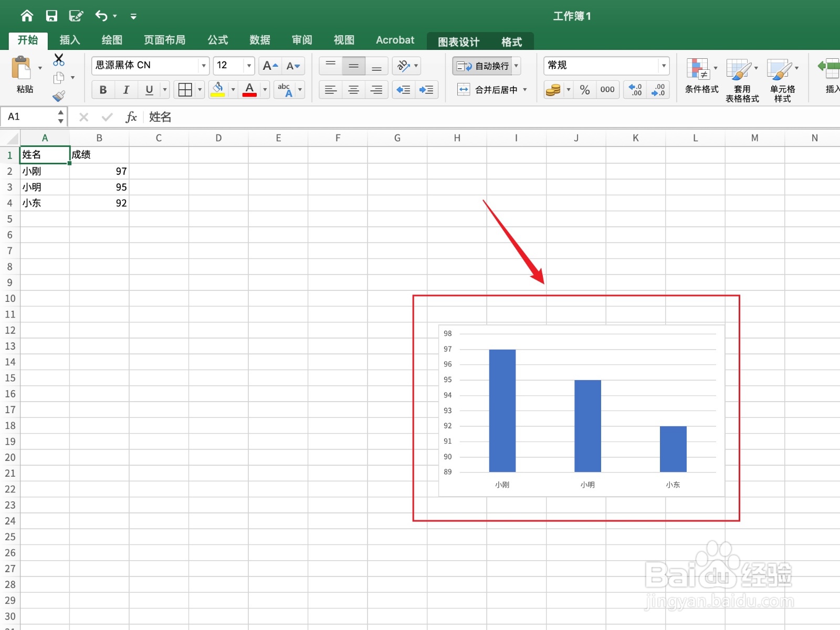The width and height of the screenshot is (840, 630).
Task: Click the decrease decimal icon
Action: tap(658, 90)
